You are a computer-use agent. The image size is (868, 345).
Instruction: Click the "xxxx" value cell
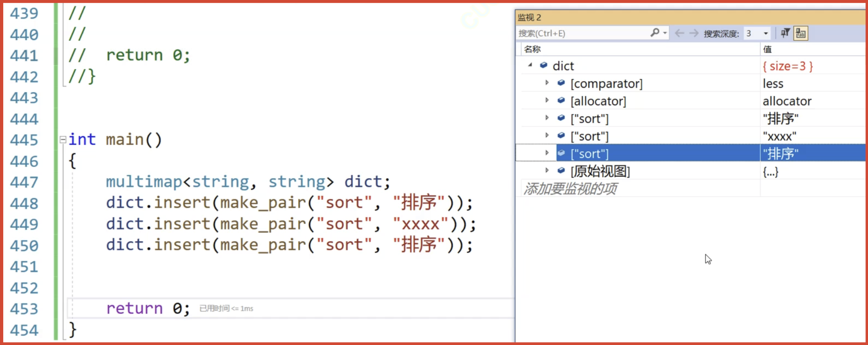779,136
